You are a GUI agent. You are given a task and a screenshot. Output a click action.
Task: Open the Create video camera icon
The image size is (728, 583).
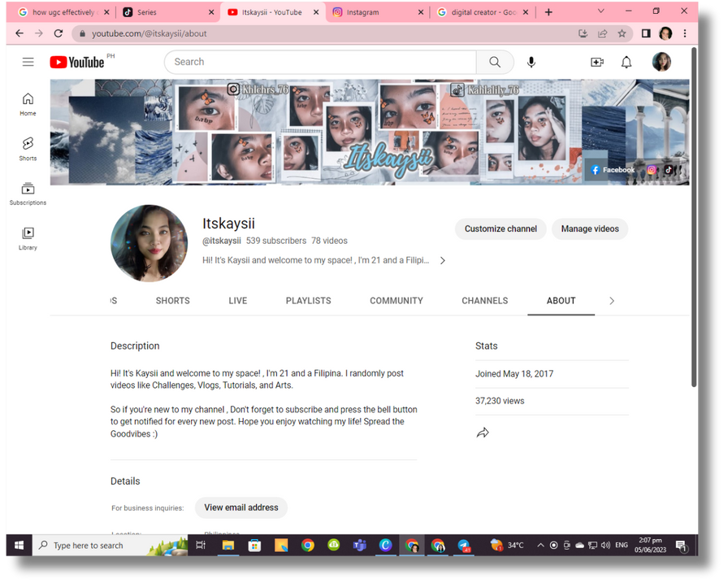pyautogui.click(x=597, y=62)
